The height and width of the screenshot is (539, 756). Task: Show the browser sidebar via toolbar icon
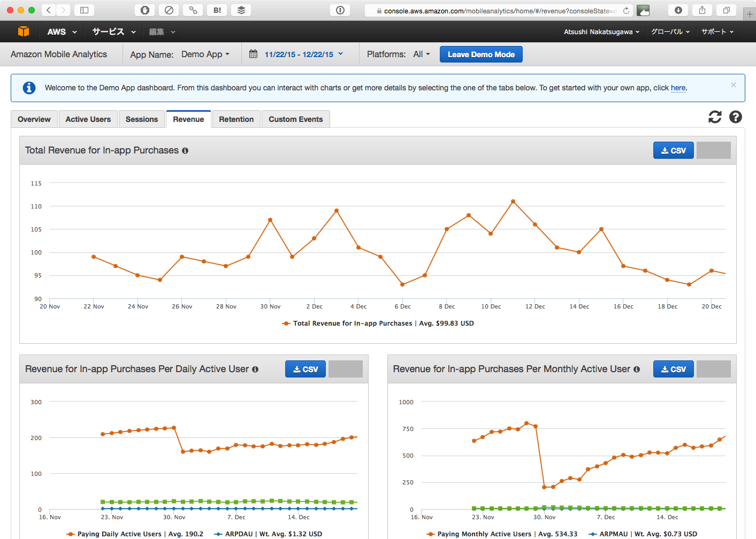click(x=84, y=10)
